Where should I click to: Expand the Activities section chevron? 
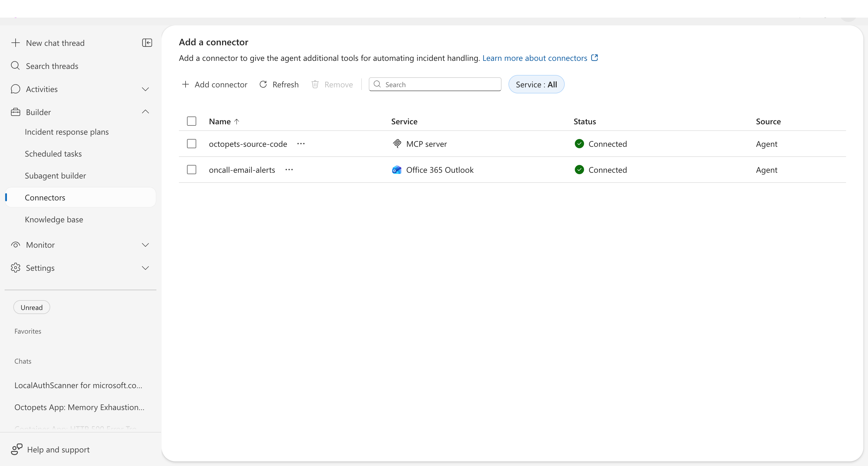[145, 89]
